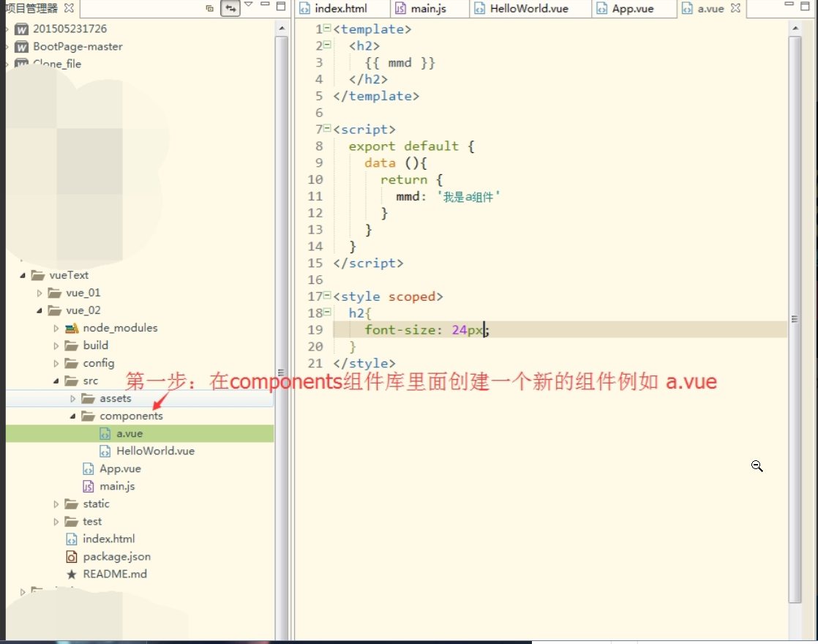Click the assets folder icon
818x644 pixels.
point(88,399)
